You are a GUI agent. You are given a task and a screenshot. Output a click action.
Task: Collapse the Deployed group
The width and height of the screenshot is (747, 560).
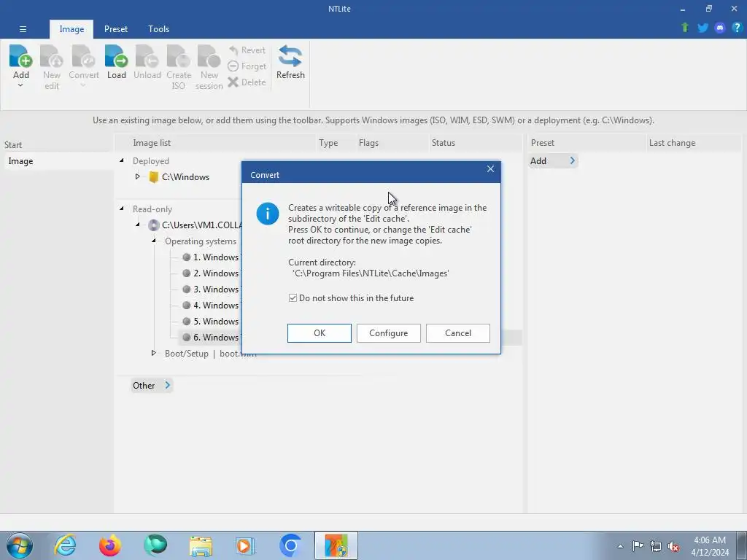click(x=122, y=161)
